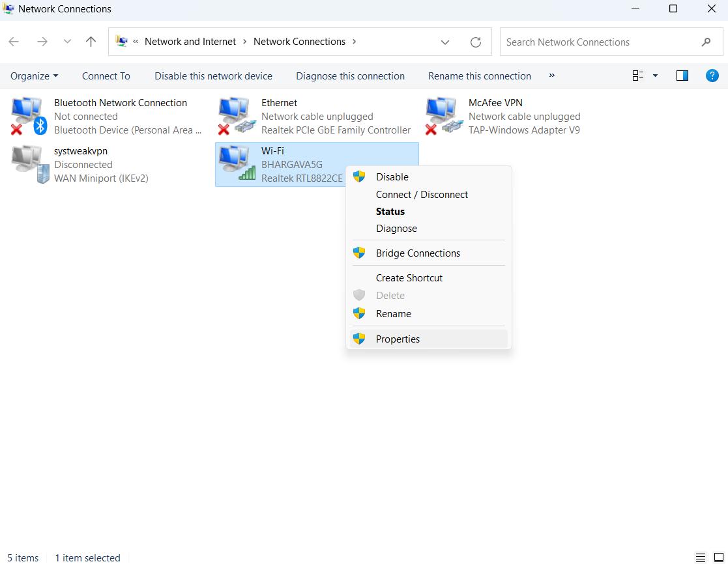Choose Properties from the context menu

398,339
